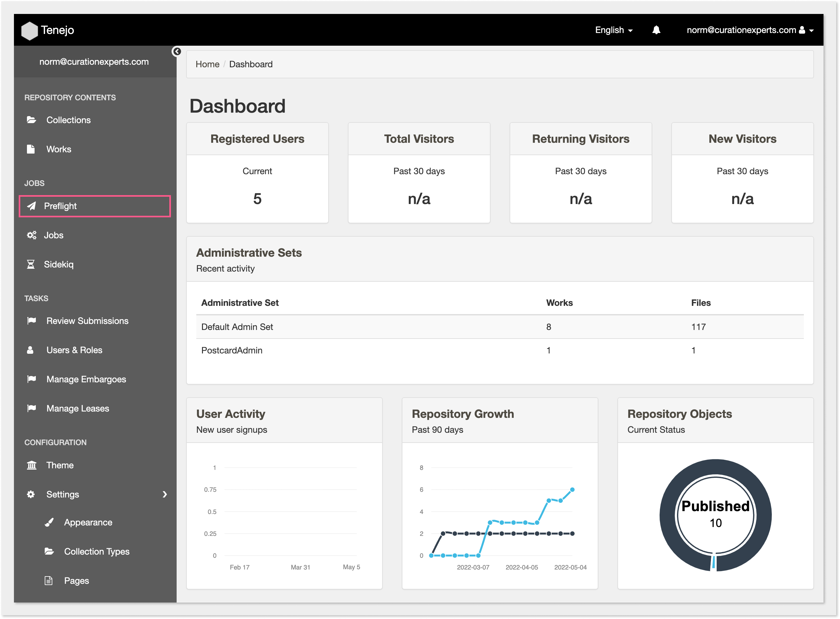Navigate to Works section

click(59, 149)
